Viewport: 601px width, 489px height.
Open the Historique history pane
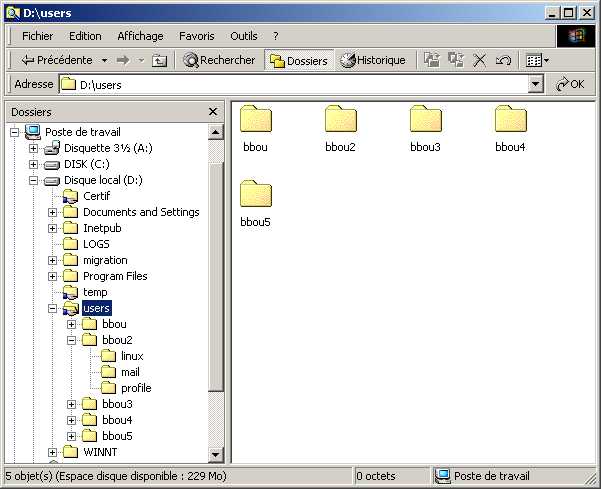(373, 60)
